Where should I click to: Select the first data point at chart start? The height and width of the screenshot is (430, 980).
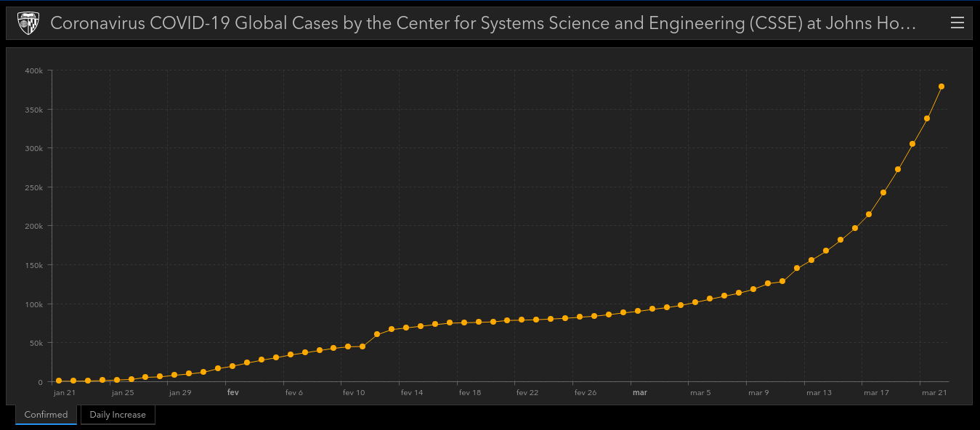(59, 381)
